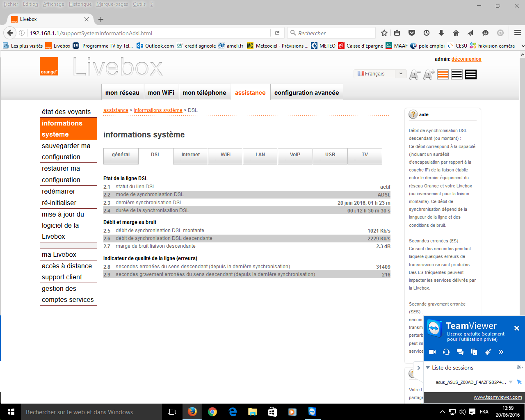This screenshot has height=420, width=525.
Task: Save page to Pocket icon
Action: [x=412, y=33]
